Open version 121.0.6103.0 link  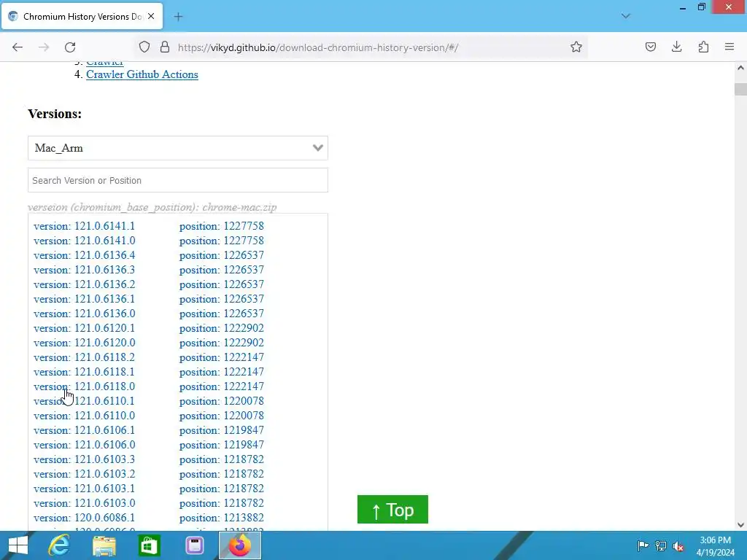85,504
